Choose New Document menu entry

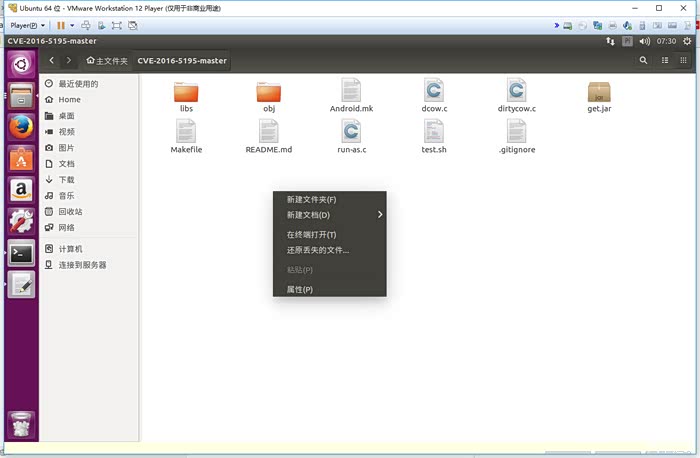[330, 215]
